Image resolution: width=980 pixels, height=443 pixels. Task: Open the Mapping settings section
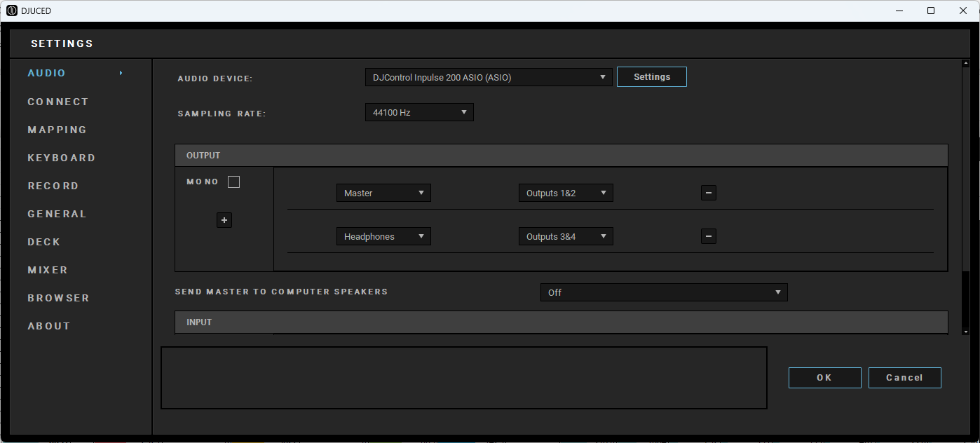(57, 130)
